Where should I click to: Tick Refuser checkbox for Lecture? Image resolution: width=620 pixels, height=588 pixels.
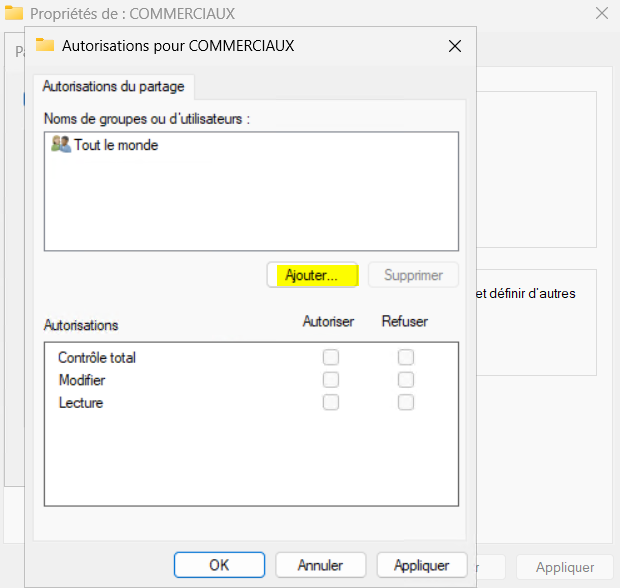pyautogui.click(x=406, y=402)
